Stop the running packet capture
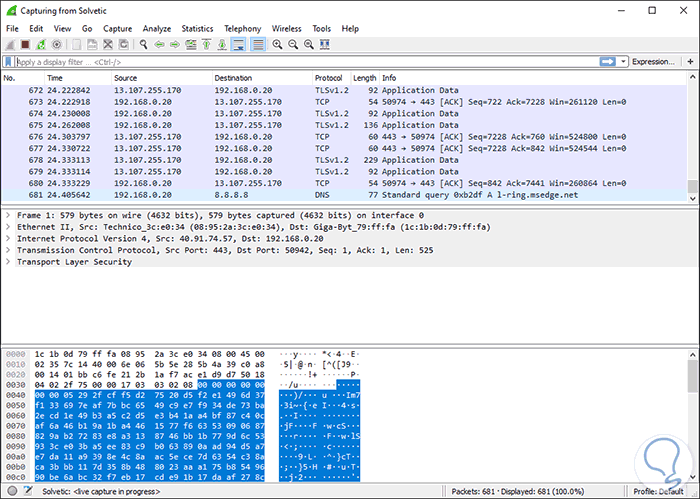700x499 pixels. pos(25,45)
